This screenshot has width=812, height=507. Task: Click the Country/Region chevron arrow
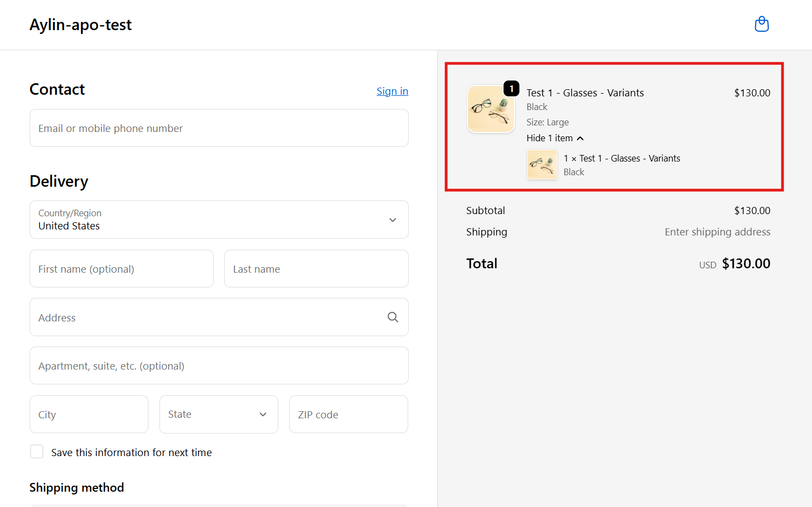tap(392, 220)
